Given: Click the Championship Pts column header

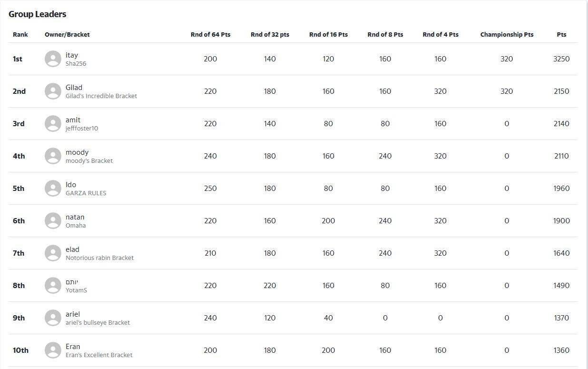Looking at the screenshot, I should (x=507, y=35).
